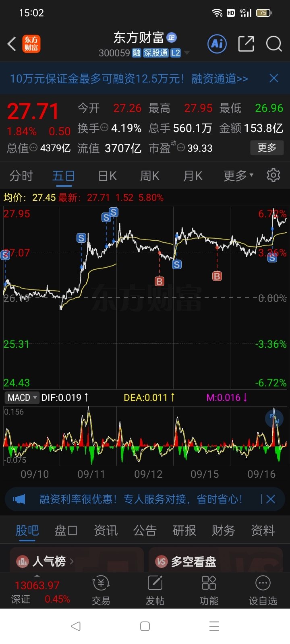This screenshot has height=644, width=290.
Task: Open the Ai assistant icon
Action: click(217, 43)
